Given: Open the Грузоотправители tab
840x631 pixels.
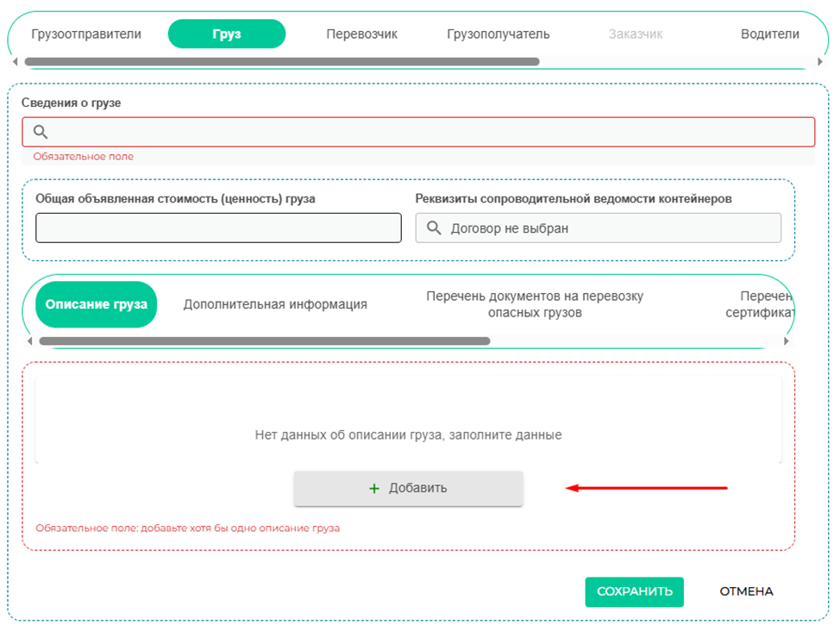Looking at the screenshot, I should 86,34.
